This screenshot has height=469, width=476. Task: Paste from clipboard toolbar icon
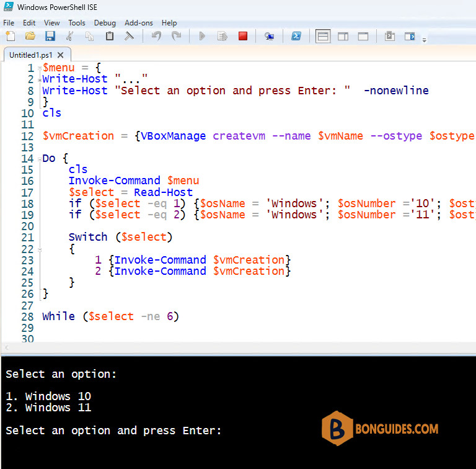pyautogui.click(x=109, y=36)
